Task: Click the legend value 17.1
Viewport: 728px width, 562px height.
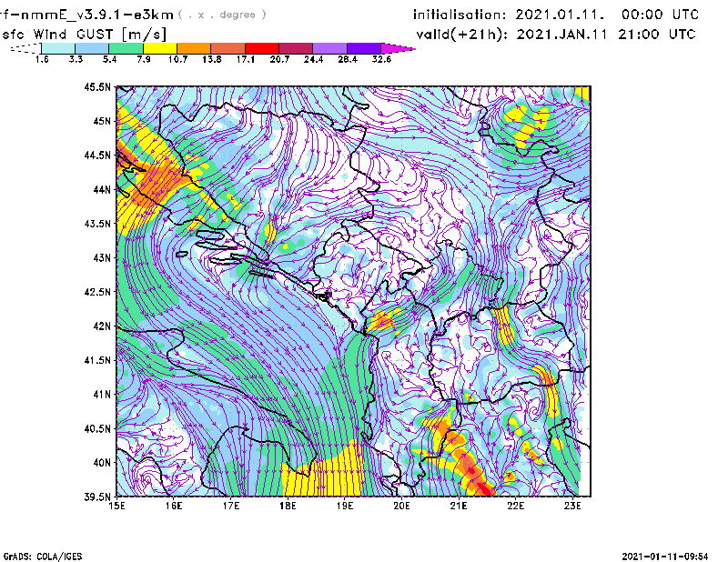Action: pyautogui.click(x=246, y=59)
